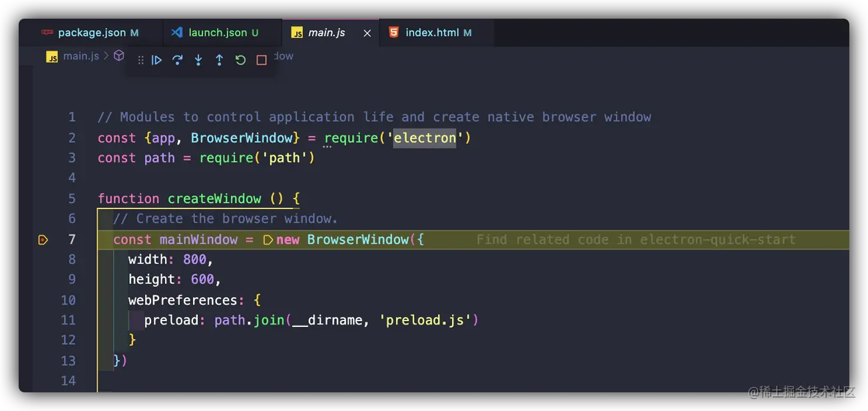Switch to the package.json tab
The image size is (868, 411).
coord(91,33)
